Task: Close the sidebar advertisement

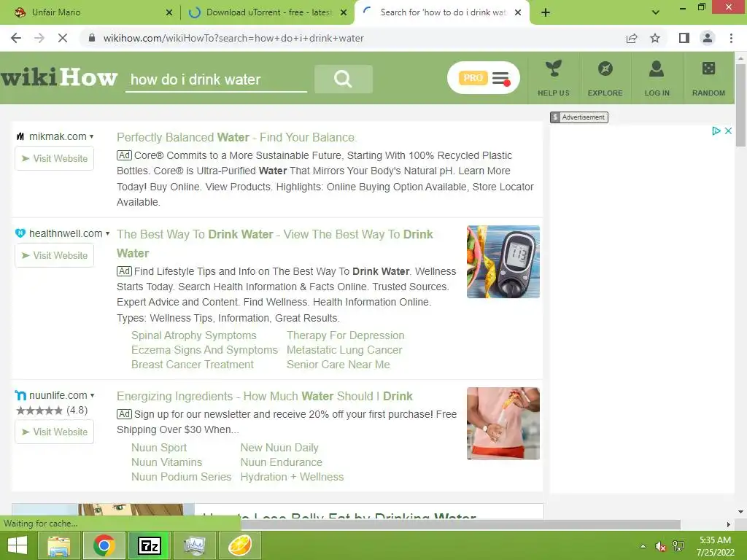Action: coord(728,131)
